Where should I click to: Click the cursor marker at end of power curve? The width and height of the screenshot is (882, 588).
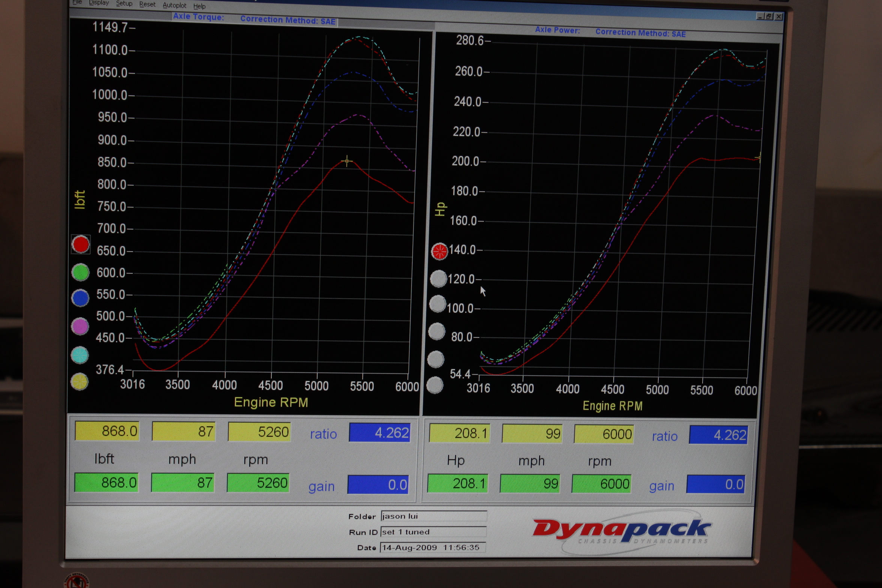(759, 158)
